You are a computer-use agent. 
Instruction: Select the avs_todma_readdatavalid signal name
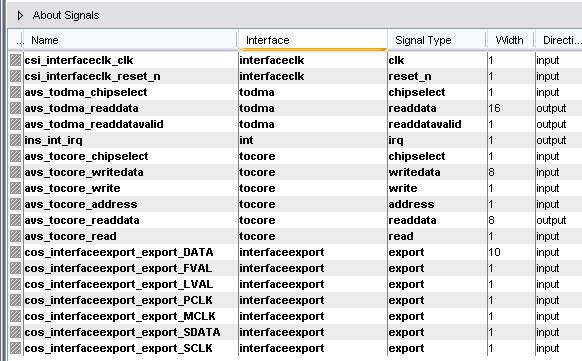pyautogui.click(x=94, y=124)
